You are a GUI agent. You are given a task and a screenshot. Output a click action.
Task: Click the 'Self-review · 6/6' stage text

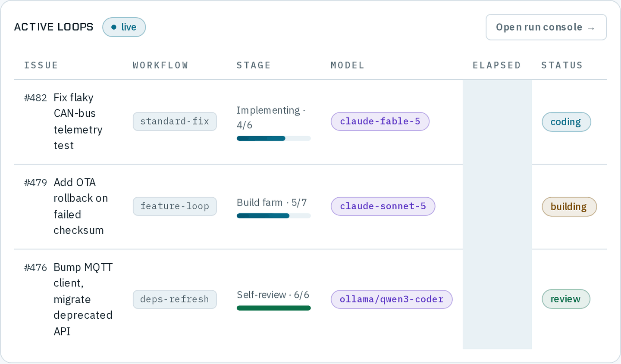point(273,295)
